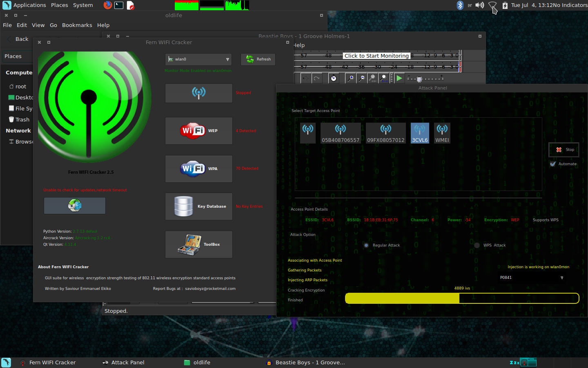This screenshot has width=588, height=368.
Task: Select the unnamed first access point
Action: pos(308,133)
